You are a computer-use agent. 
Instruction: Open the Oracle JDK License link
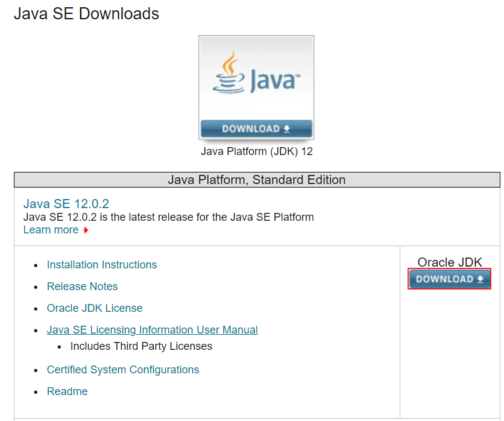click(x=95, y=308)
